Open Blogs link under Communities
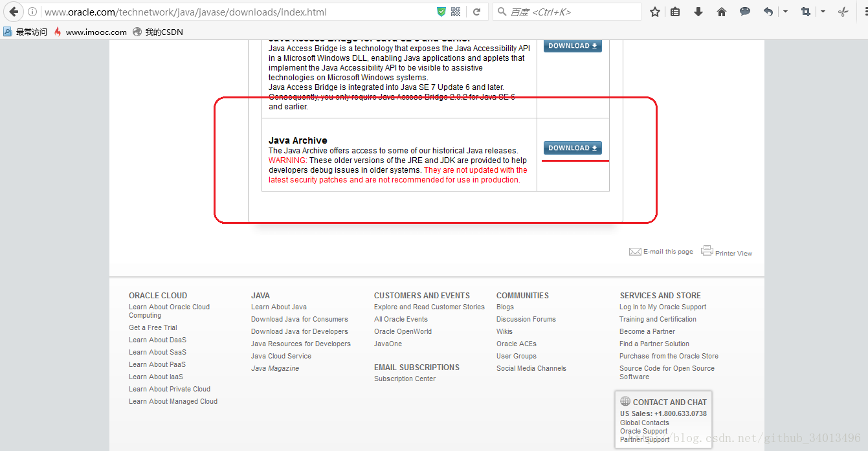Viewport: 868px width, 451px height. [x=505, y=307]
